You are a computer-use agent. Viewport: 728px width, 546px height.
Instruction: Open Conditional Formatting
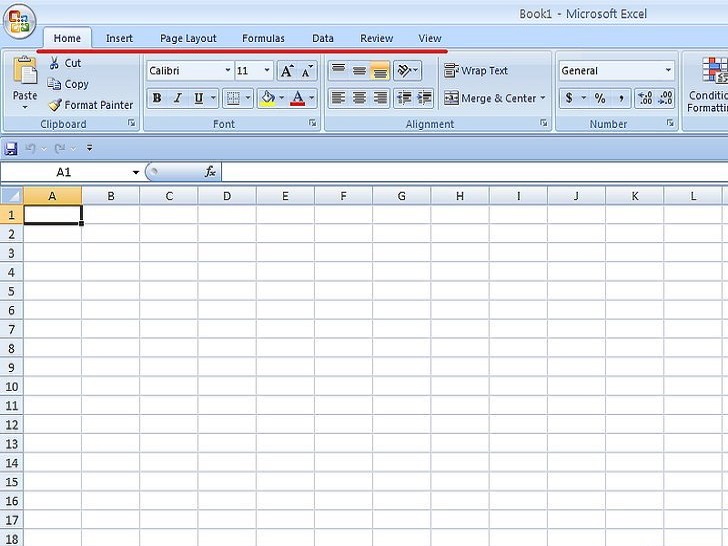pos(707,85)
